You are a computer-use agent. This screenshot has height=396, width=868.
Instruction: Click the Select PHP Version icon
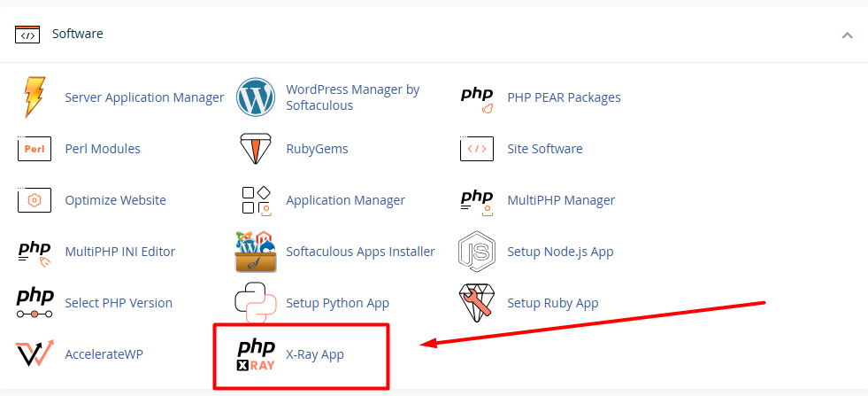(x=35, y=303)
